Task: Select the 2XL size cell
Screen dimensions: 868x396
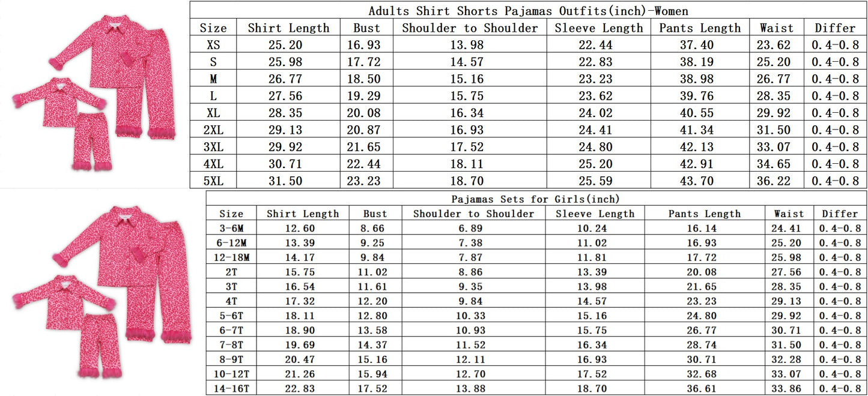Action: point(213,130)
